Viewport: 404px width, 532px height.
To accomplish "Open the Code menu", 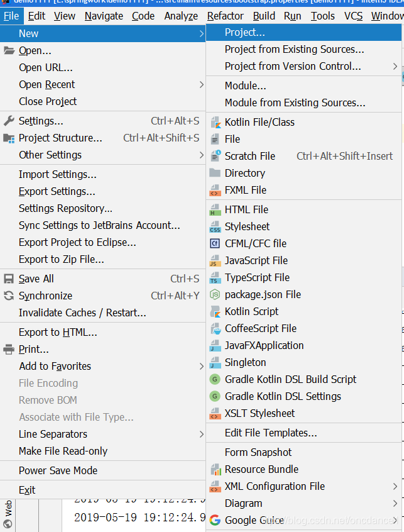I will pyautogui.click(x=143, y=16).
